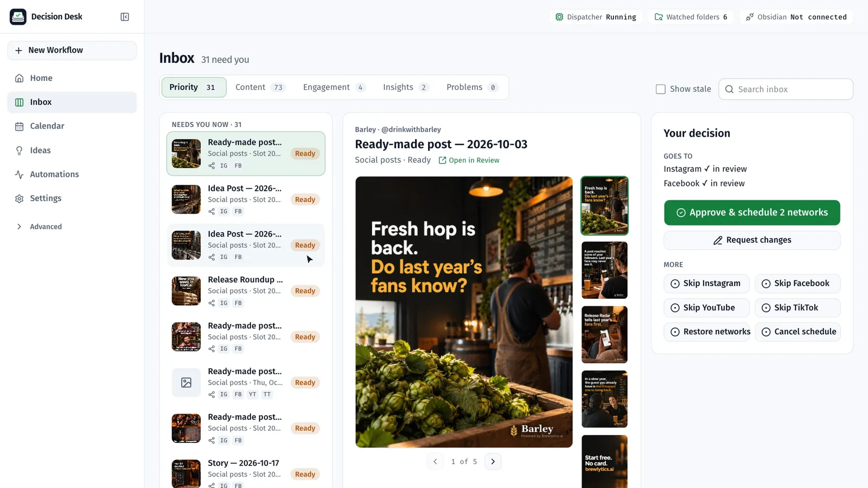Image resolution: width=868 pixels, height=488 pixels.
Task: Click the Dispatcher Running status
Action: coord(596,17)
